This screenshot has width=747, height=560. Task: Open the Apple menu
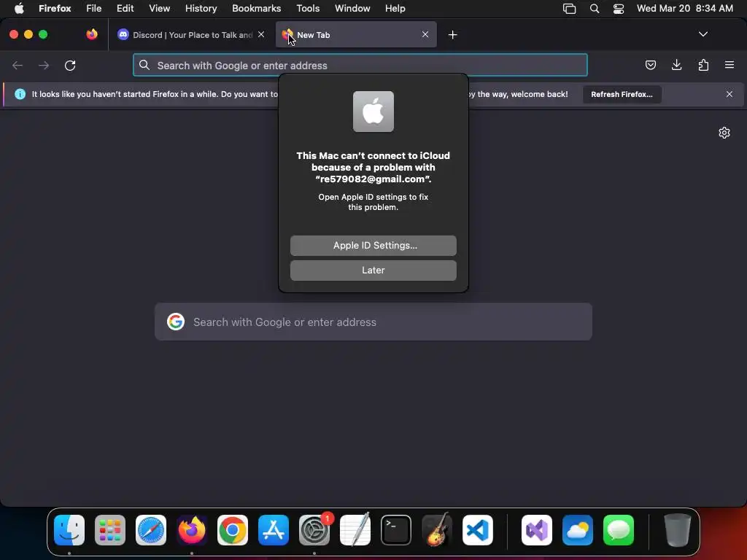[19, 8]
